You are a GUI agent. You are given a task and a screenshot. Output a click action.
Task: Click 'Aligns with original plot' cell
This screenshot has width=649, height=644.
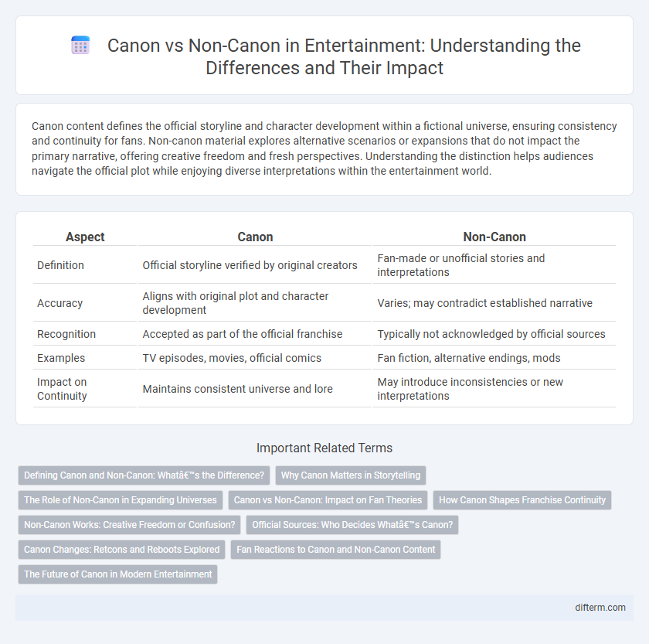coord(255,303)
